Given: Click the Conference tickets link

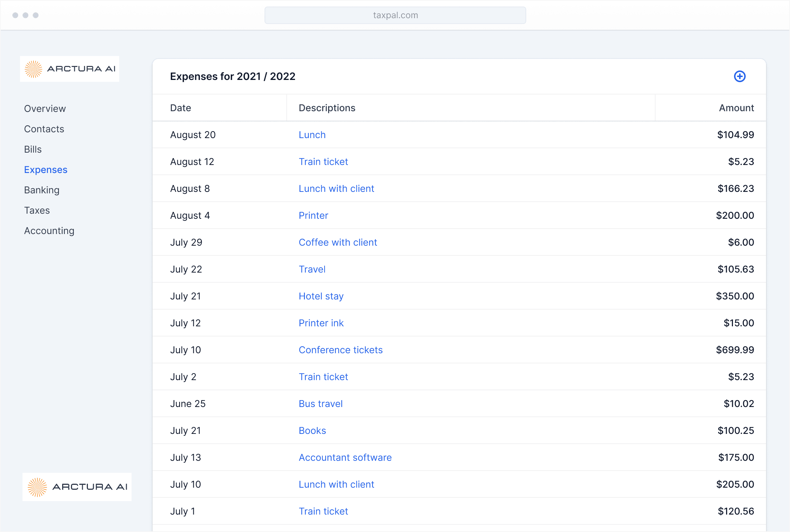Looking at the screenshot, I should click(x=340, y=350).
